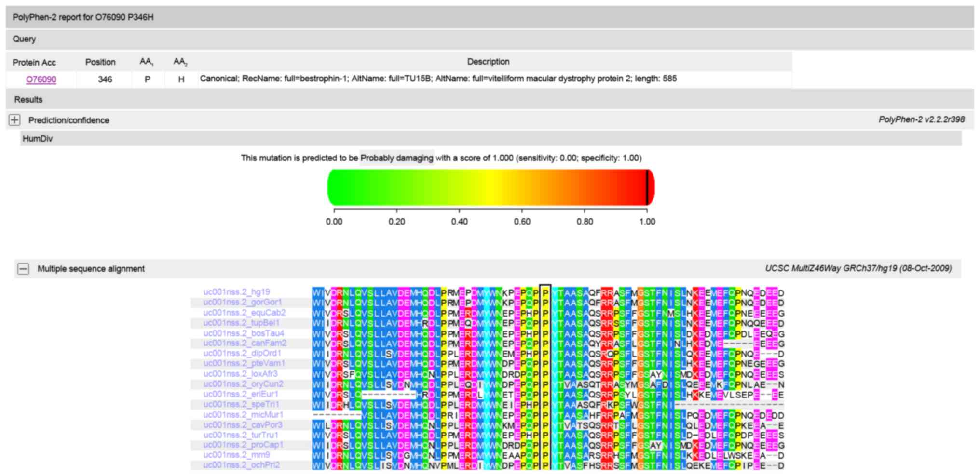Collapse the Multiple sequence alignment section
This screenshot has height=476, width=980.
tap(23, 269)
